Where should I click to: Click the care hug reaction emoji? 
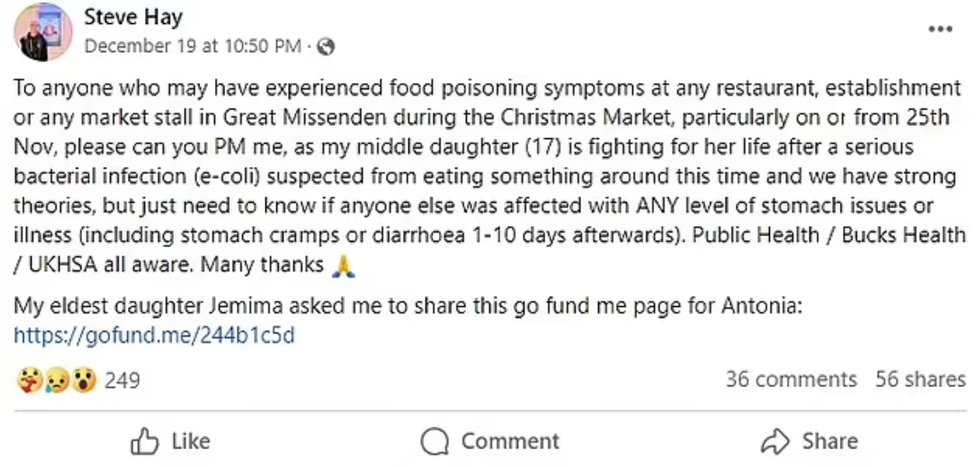coord(30,379)
